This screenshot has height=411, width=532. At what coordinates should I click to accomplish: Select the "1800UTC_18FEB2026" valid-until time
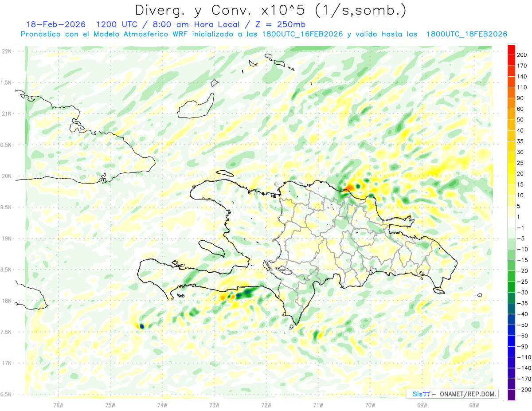pyautogui.click(x=466, y=34)
